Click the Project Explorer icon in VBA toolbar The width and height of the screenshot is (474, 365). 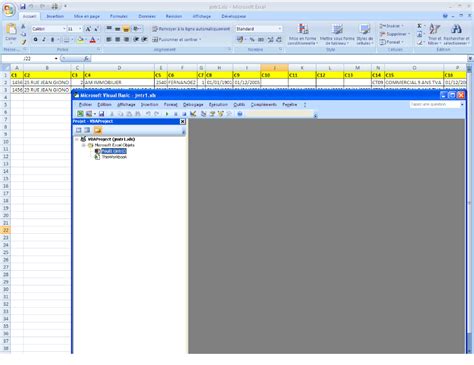(x=203, y=114)
